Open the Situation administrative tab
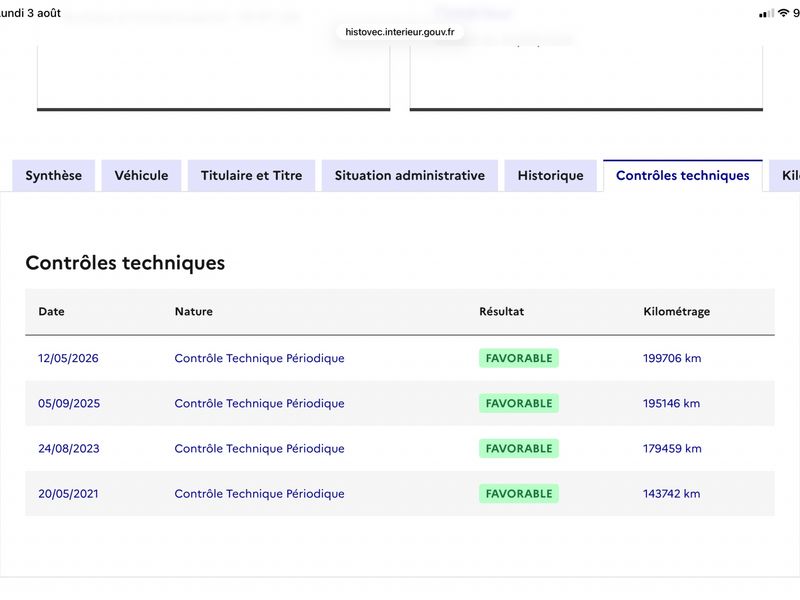The width and height of the screenshot is (800, 600). (410, 176)
